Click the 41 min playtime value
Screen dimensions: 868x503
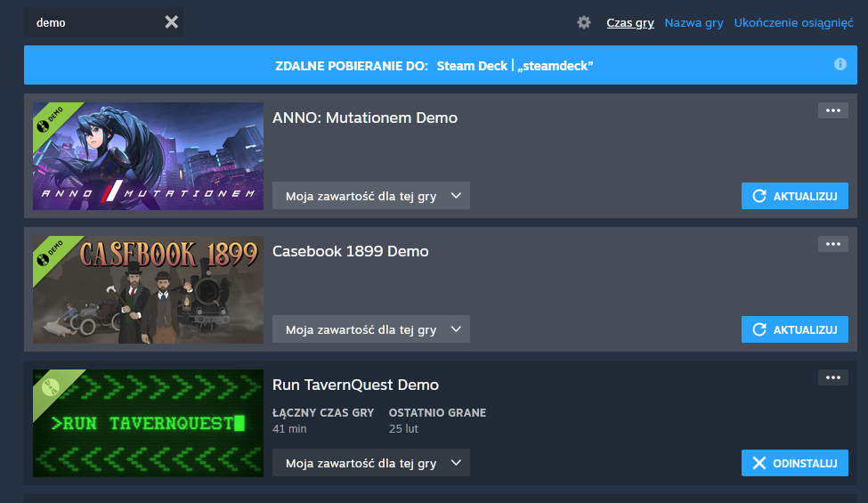pos(289,429)
